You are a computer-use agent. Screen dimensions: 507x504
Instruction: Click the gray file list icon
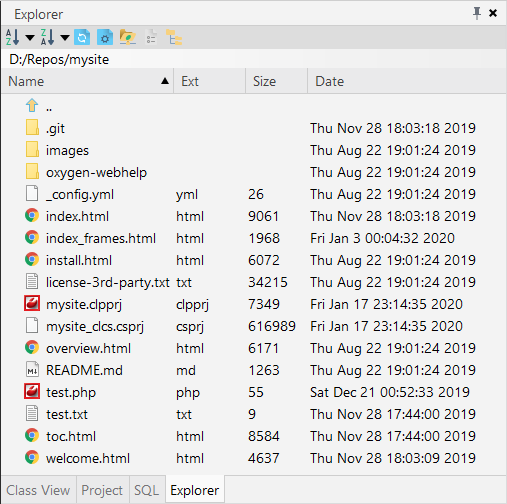point(151,37)
